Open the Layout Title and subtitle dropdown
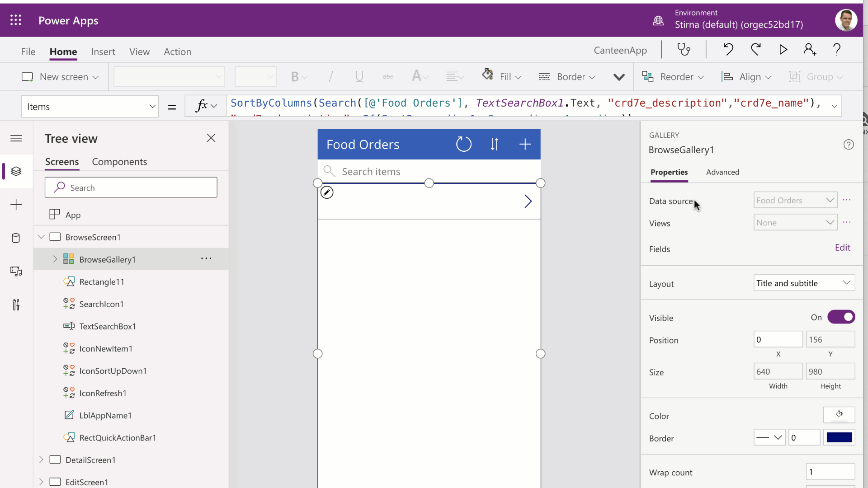This screenshot has height=488, width=868. coord(804,283)
